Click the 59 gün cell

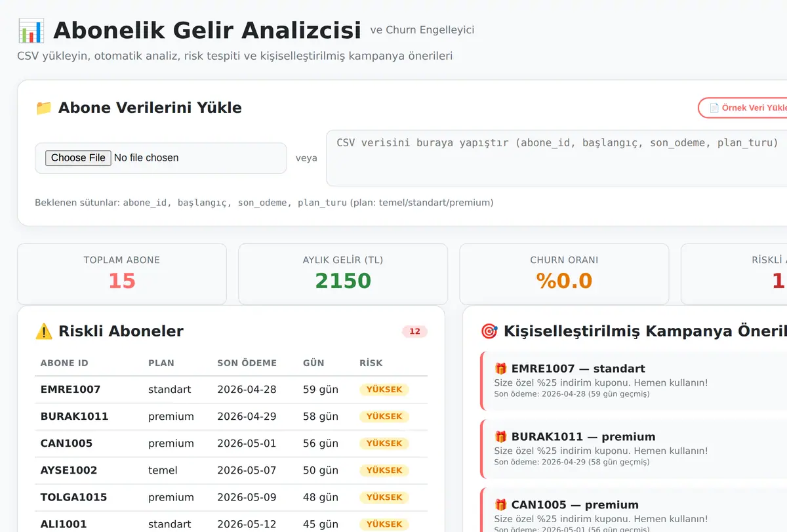[321, 390]
